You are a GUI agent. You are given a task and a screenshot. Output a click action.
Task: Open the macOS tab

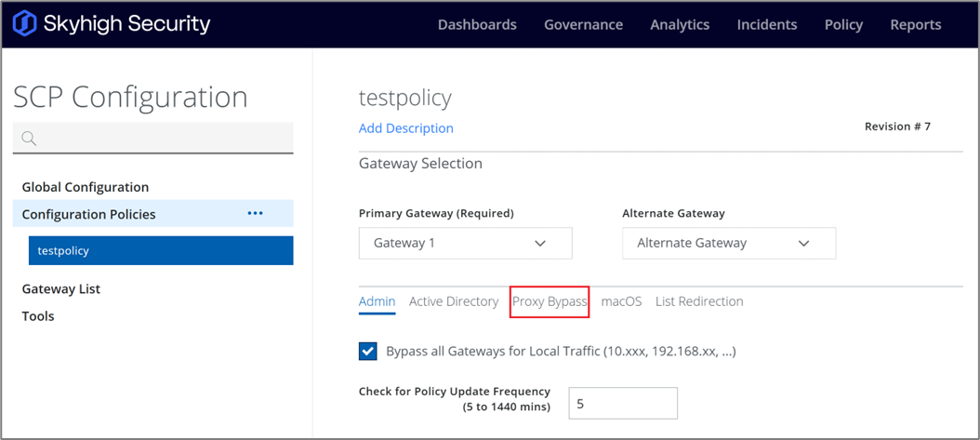pyautogui.click(x=621, y=301)
